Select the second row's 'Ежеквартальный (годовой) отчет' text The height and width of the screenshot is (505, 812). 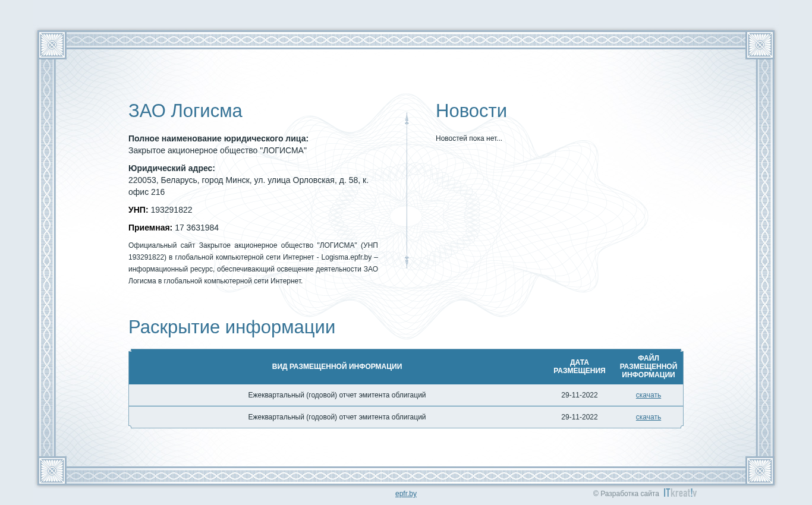[337, 417]
